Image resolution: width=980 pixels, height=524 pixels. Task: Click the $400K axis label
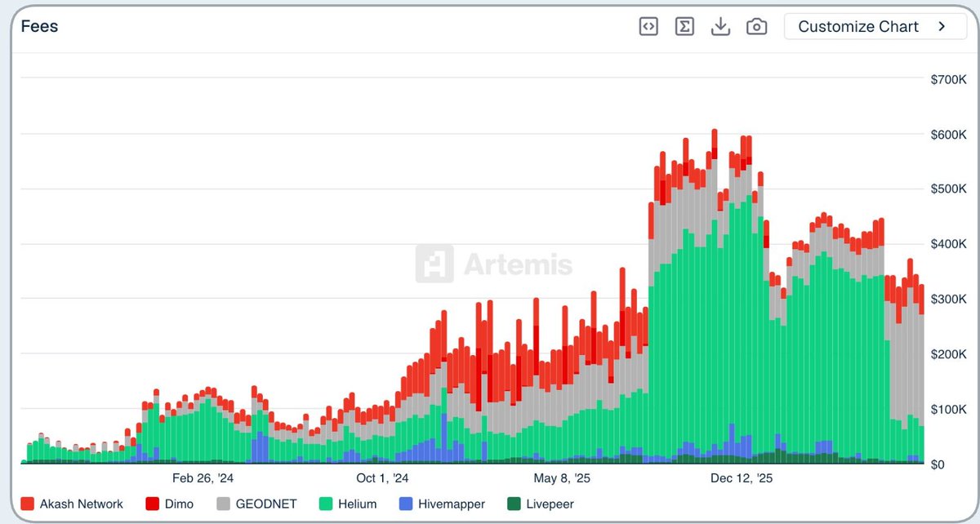[948, 244]
